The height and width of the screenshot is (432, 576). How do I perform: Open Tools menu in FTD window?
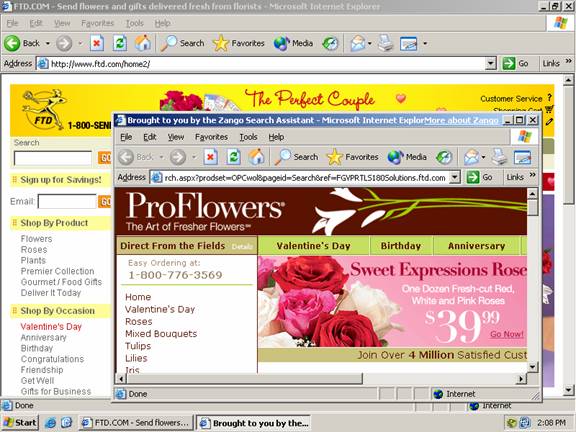(x=135, y=23)
